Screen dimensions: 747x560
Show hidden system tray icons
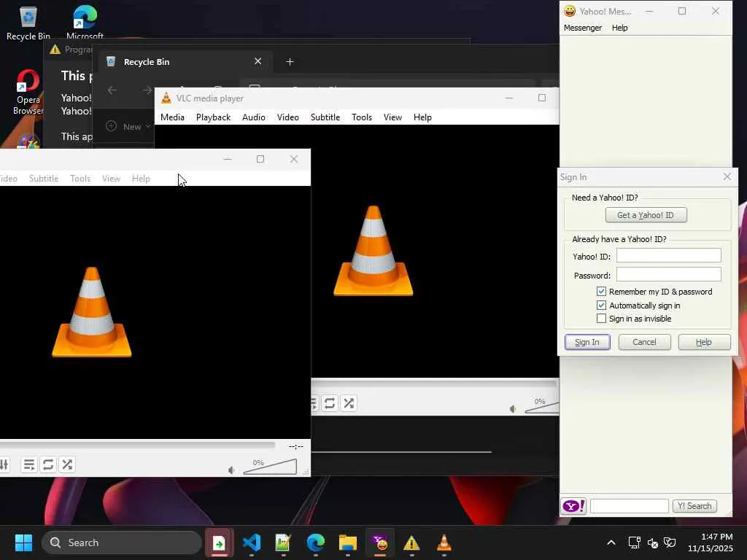(611, 542)
